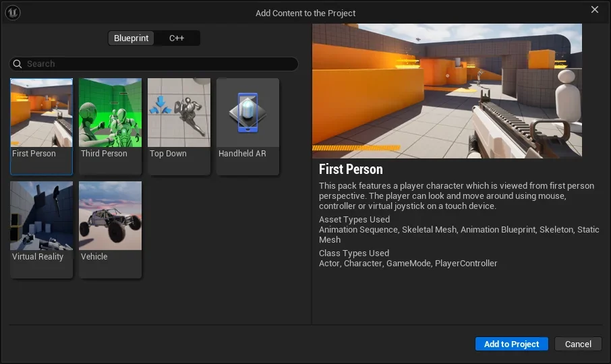Click Add to Project button
This screenshot has width=611, height=364.
pyautogui.click(x=512, y=344)
